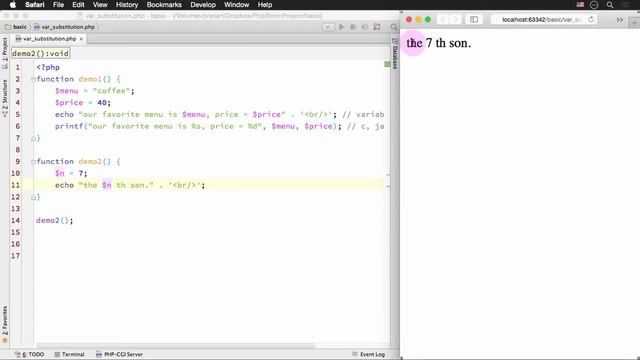Collapse demo1 closing brace fold marker
640x360 pixels.
(x=33, y=139)
